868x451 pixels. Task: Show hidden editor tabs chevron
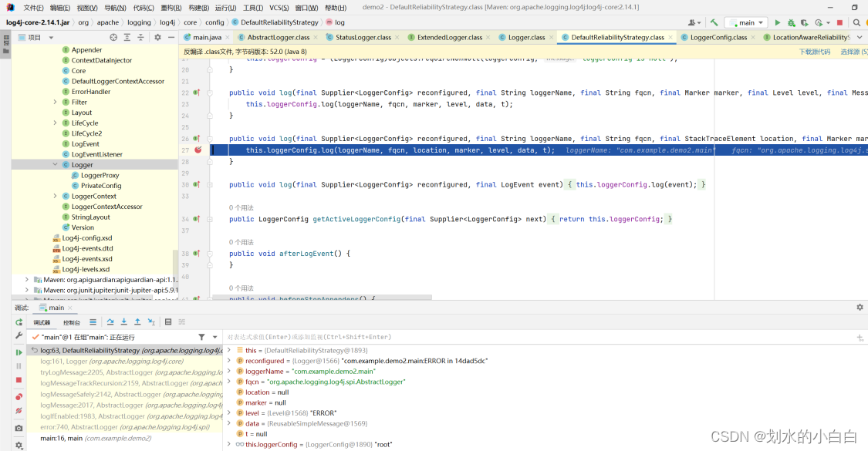pyautogui.click(x=860, y=38)
